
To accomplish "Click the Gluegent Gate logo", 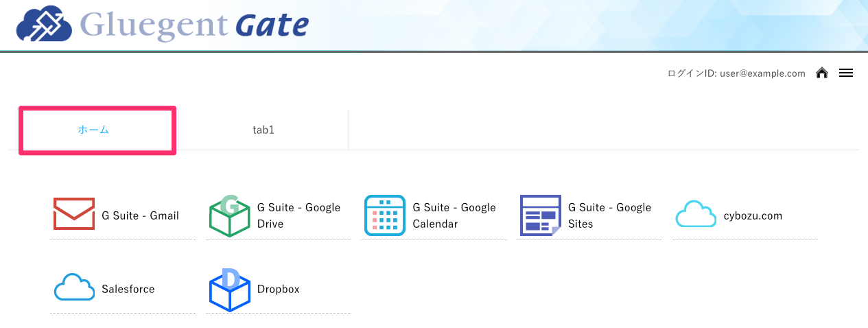I will 162,25.
